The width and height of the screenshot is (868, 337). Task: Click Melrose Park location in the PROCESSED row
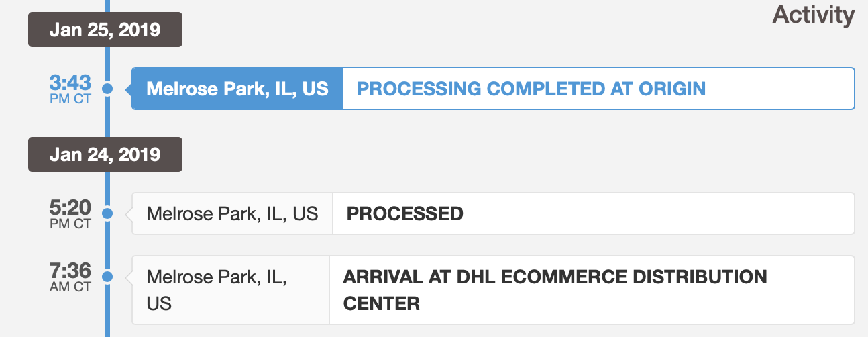coord(232,213)
